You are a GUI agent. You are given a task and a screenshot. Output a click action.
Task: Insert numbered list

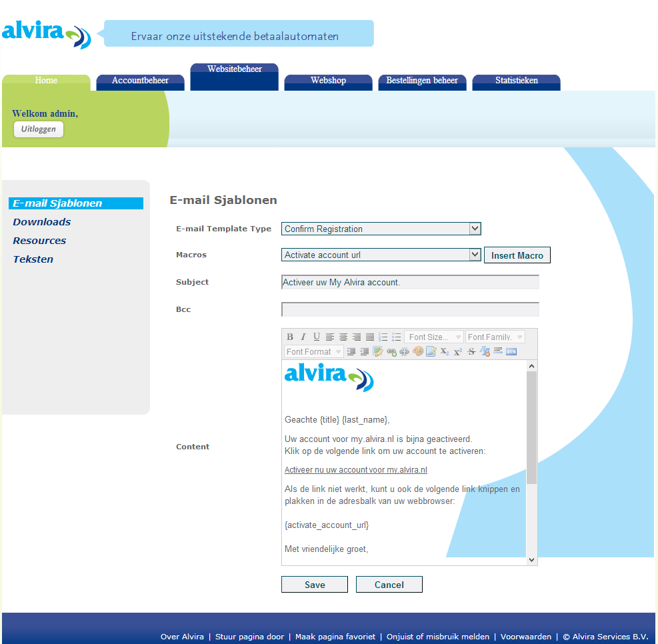click(383, 337)
